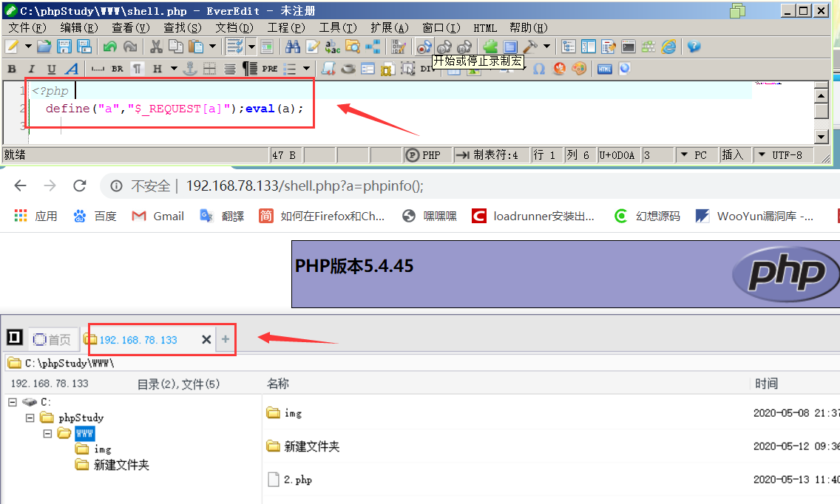840x504 pixels.
Task: Switch to the 首页 tab
Action: pyautogui.click(x=52, y=339)
